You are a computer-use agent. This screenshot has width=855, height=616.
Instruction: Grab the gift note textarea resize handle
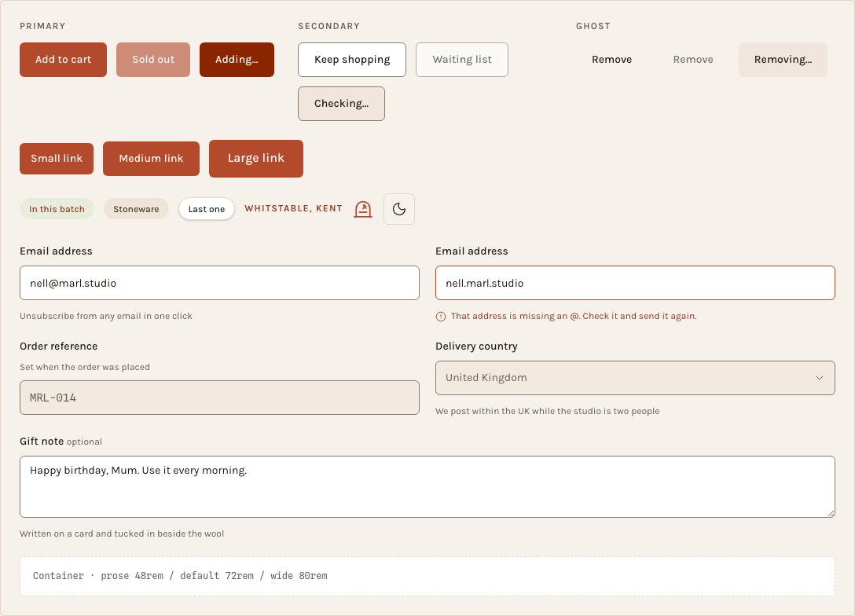pyautogui.click(x=831, y=513)
